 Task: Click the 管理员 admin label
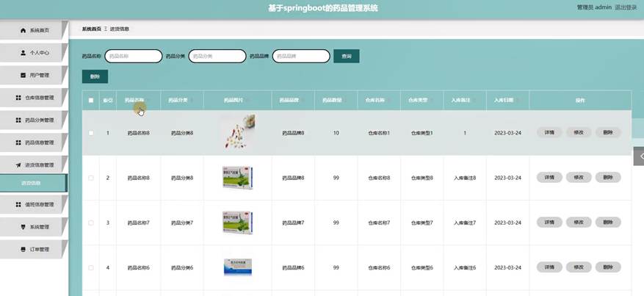(594, 7)
